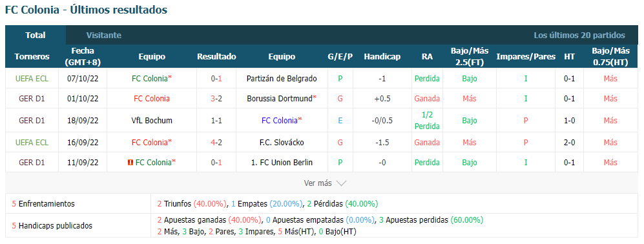
Task: Click VfL Bochum team name
Action: pyautogui.click(x=152, y=121)
